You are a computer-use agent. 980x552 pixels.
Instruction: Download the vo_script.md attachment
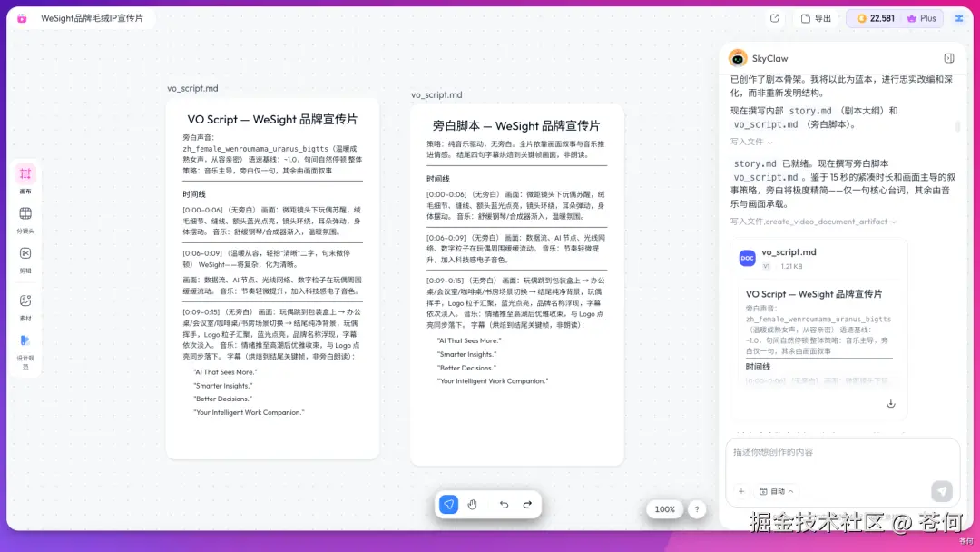(x=891, y=404)
